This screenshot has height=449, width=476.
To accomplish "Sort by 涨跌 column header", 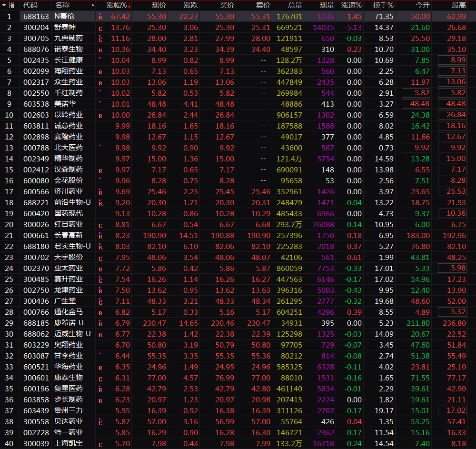I will (191, 5).
